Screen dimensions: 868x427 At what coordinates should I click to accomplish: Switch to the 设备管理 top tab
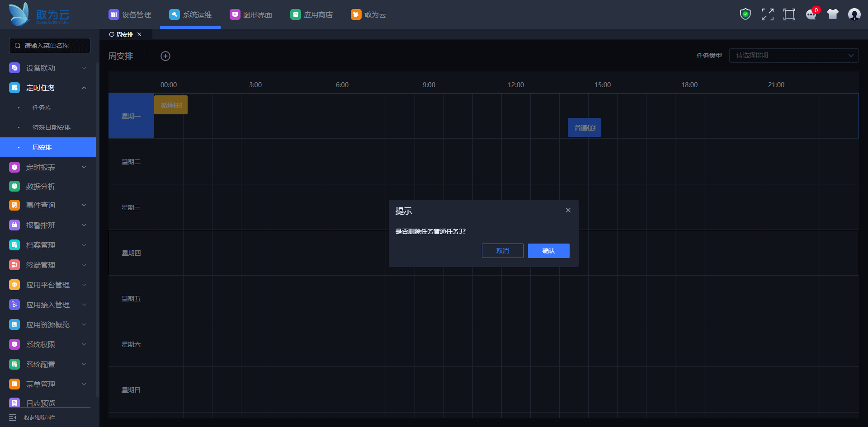click(130, 14)
